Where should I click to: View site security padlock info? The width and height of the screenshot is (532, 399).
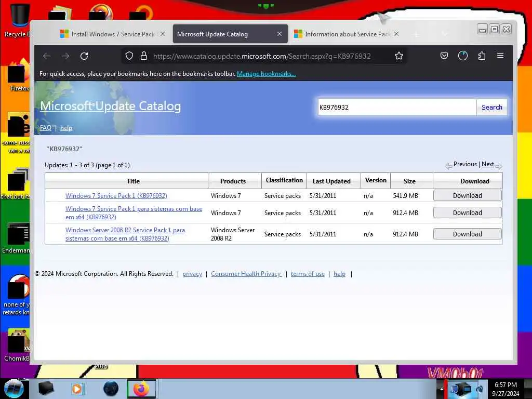pos(144,56)
